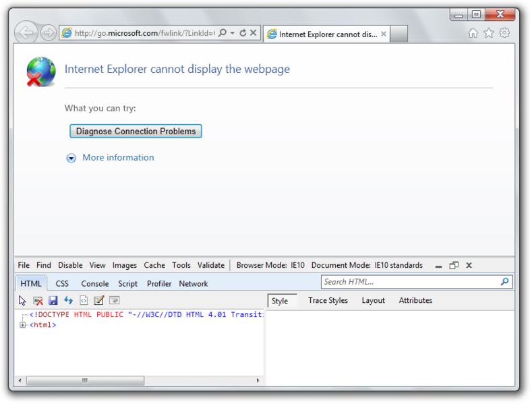Toggle edit mode pencil icon

(98, 300)
